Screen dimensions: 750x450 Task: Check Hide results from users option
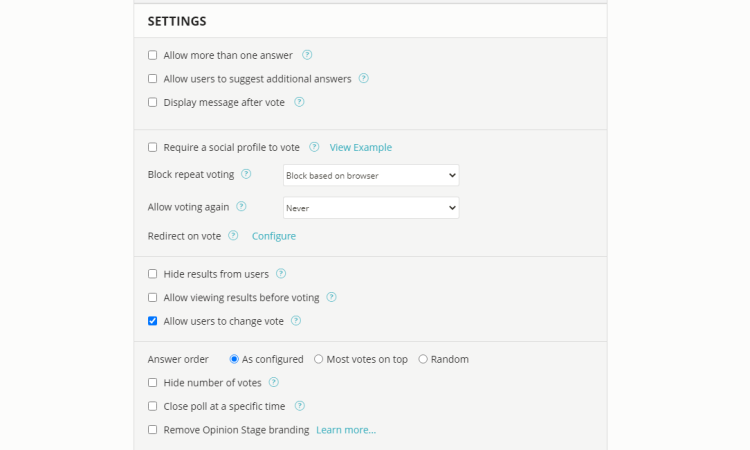153,273
